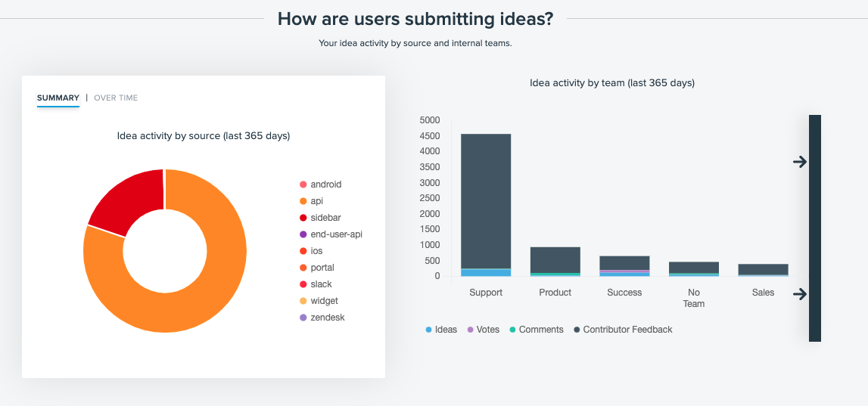Toggle the Ideas series in legend
This screenshot has height=406, width=868.
(x=441, y=330)
